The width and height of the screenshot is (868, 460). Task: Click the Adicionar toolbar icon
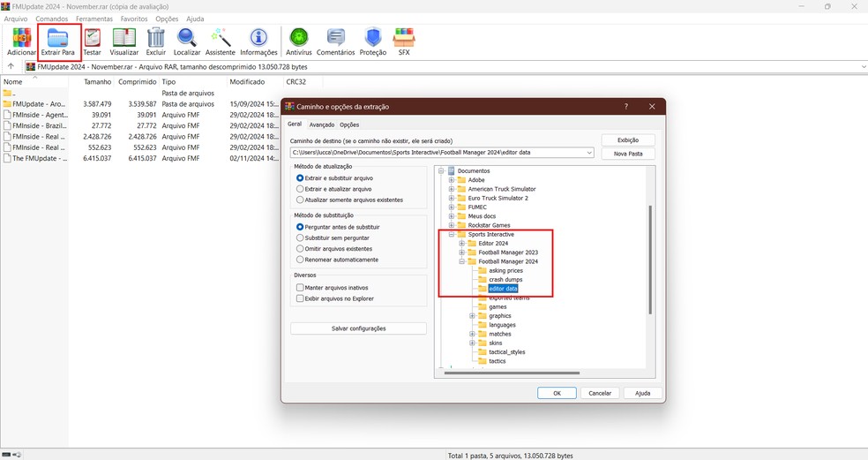coord(21,41)
